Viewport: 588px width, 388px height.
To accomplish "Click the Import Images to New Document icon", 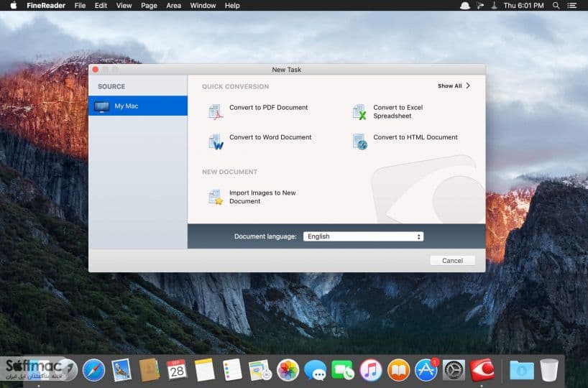I will (216, 197).
